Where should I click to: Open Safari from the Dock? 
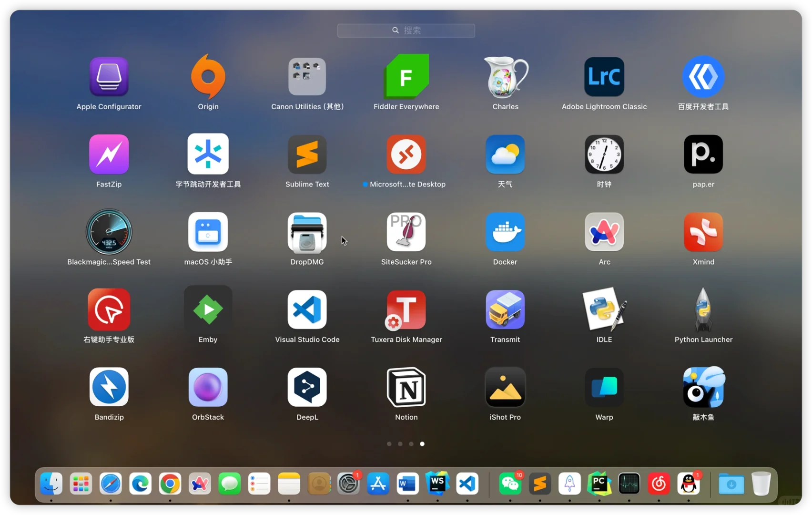(x=111, y=484)
